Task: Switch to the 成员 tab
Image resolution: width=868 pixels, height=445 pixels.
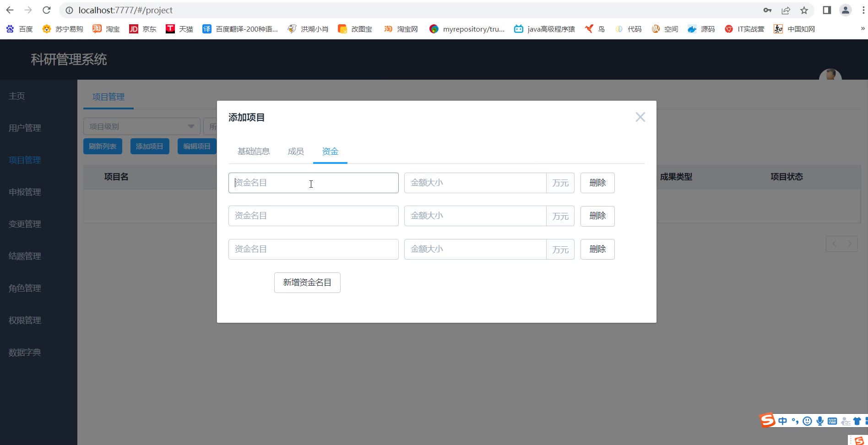Action: tap(296, 152)
